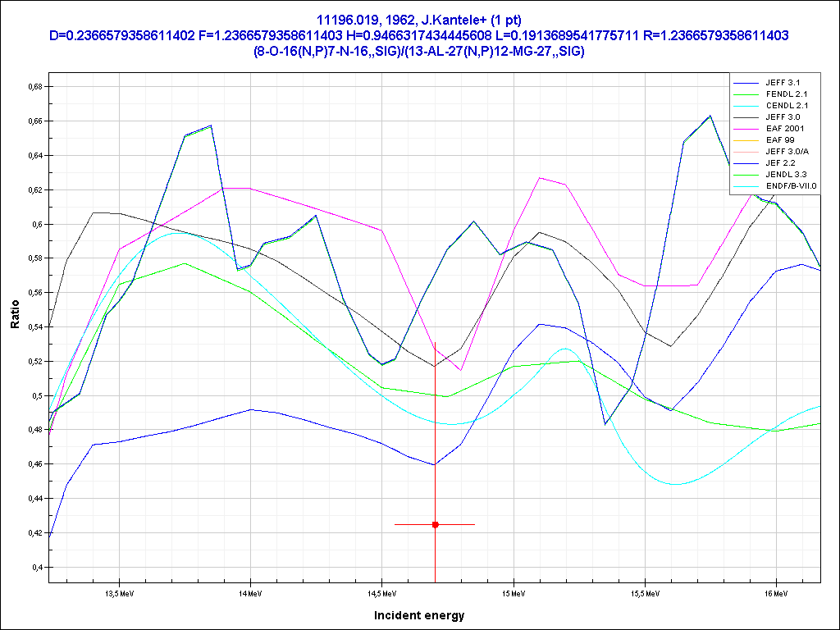This screenshot has height=630, width=840.
Task: Click the 15 MeV x-axis tick label
Action: (x=513, y=592)
